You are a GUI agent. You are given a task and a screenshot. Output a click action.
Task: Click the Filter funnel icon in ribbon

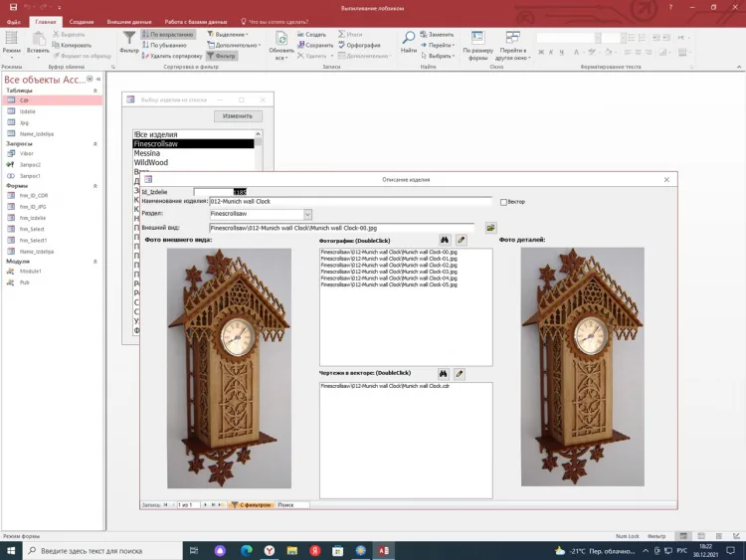pos(129,42)
